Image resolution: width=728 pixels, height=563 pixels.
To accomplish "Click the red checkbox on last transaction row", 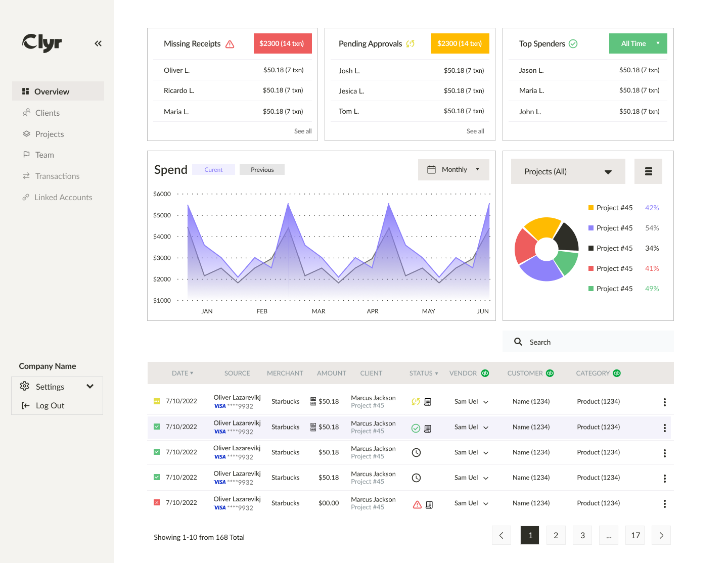I will [x=156, y=502].
